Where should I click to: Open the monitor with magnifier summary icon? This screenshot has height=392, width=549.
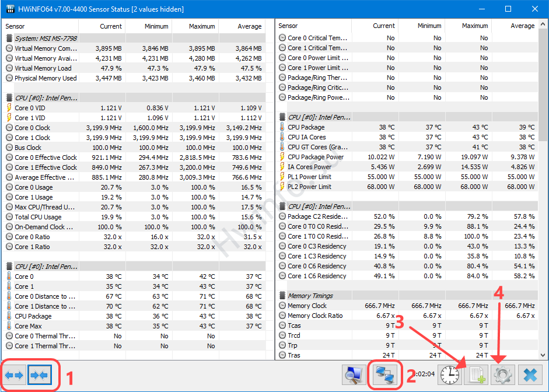pos(354,375)
